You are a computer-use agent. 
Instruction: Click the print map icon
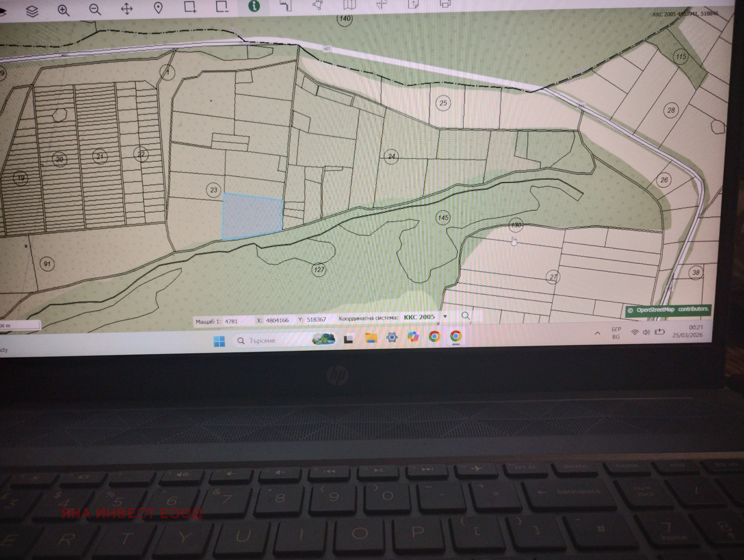(x=445, y=4)
